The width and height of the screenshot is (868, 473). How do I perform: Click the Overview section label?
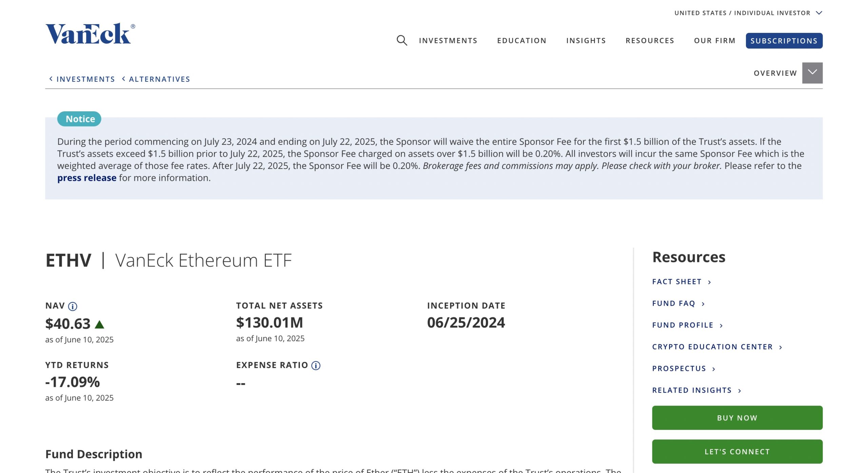(x=775, y=73)
